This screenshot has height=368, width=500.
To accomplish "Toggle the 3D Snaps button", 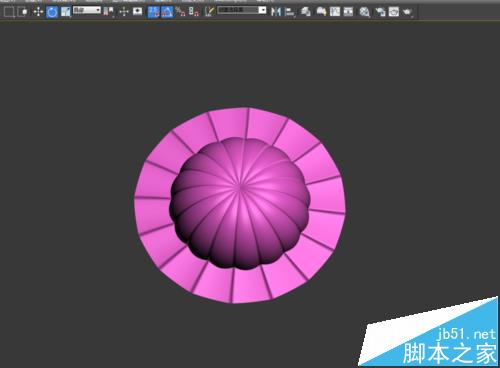I will click(153, 12).
